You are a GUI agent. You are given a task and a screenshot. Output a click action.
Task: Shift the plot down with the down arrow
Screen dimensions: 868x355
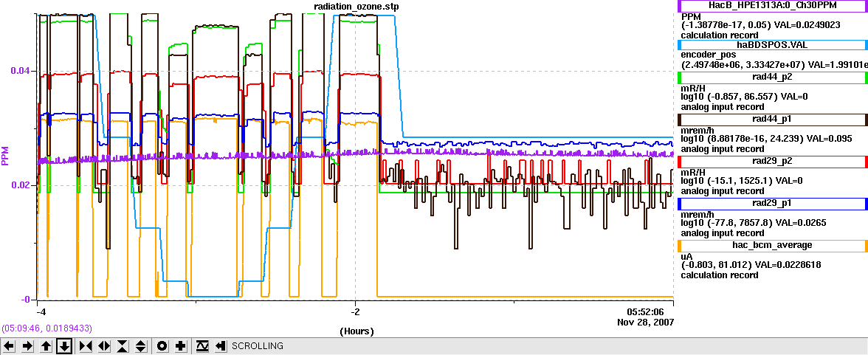(65, 346)
